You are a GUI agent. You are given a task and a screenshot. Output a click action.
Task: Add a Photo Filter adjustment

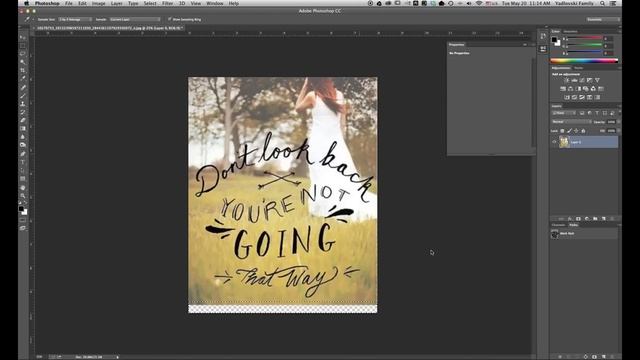586,89
